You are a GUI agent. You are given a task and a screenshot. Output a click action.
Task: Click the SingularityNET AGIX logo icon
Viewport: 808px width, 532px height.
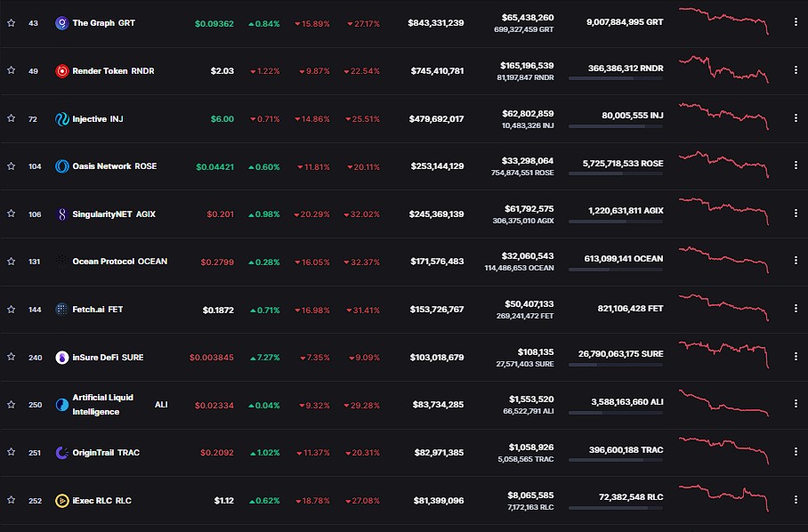click(62, 214)
